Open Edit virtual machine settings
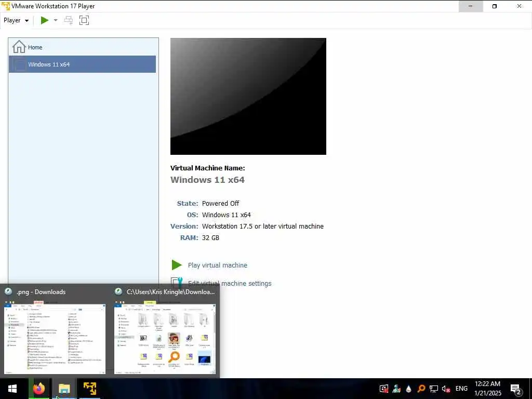 [230, 283]
